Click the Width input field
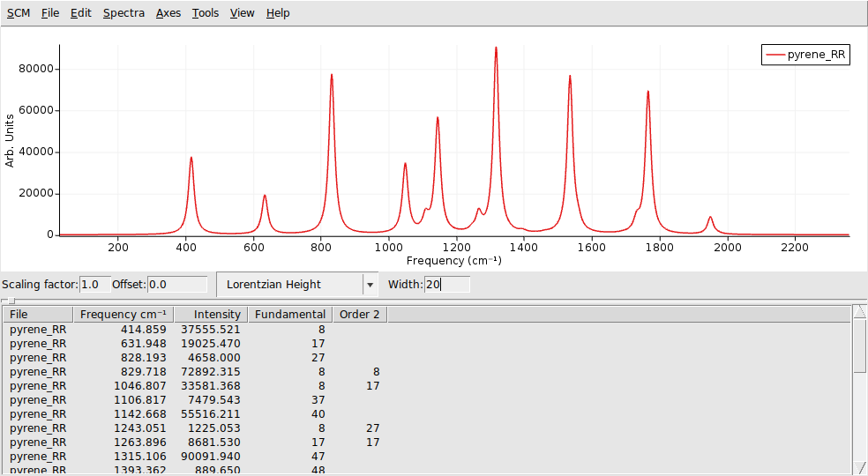 446,285
